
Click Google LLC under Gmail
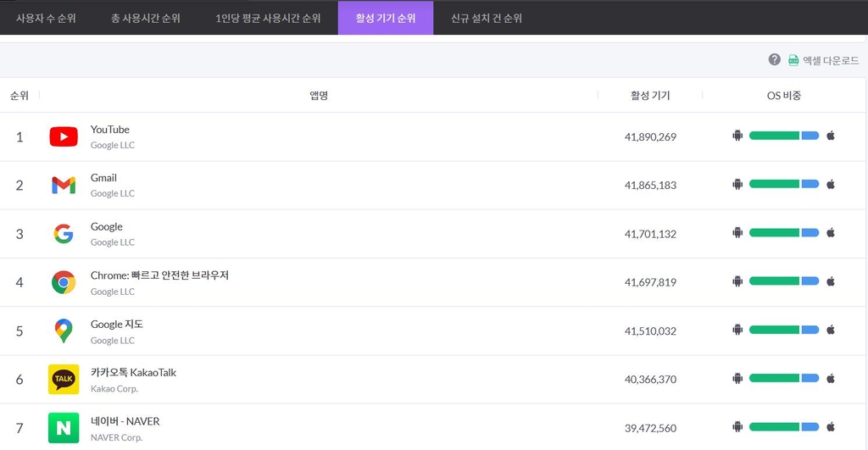tap(113, 193)
